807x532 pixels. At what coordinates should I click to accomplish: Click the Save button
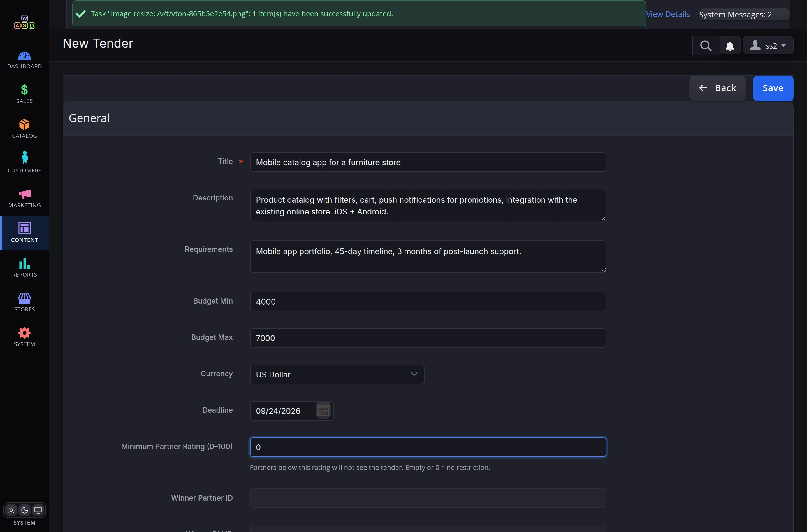click(773, 88)
